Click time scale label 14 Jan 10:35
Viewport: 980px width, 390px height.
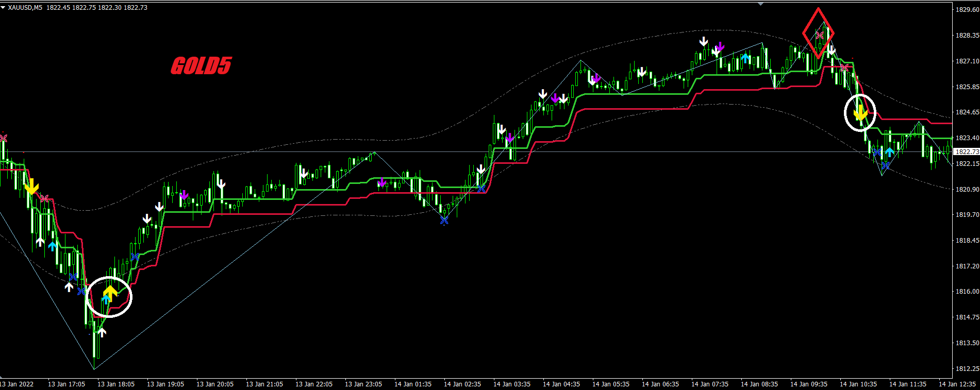pos(858,384)
